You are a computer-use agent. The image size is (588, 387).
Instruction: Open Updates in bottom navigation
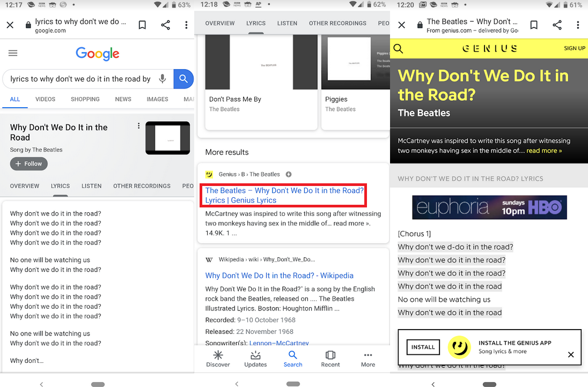(x=255, y=359)
